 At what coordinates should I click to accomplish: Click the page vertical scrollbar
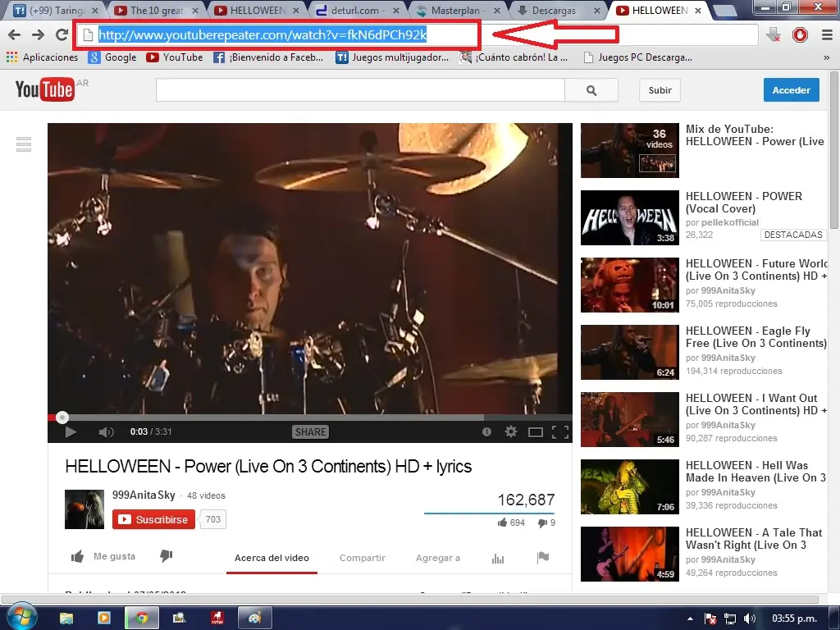(x=834, y=150)
